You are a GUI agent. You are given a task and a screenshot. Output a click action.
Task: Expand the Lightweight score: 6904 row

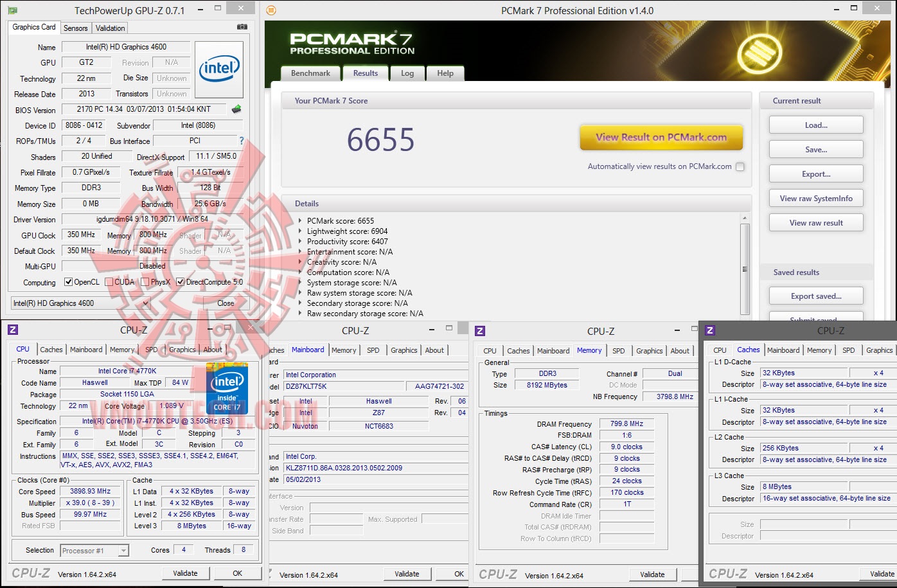point(300,231)
